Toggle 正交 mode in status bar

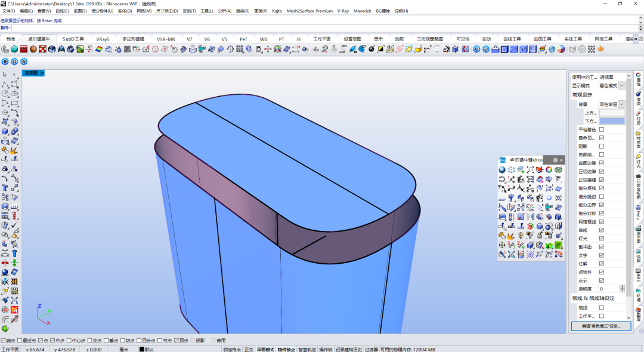[249, 350]
